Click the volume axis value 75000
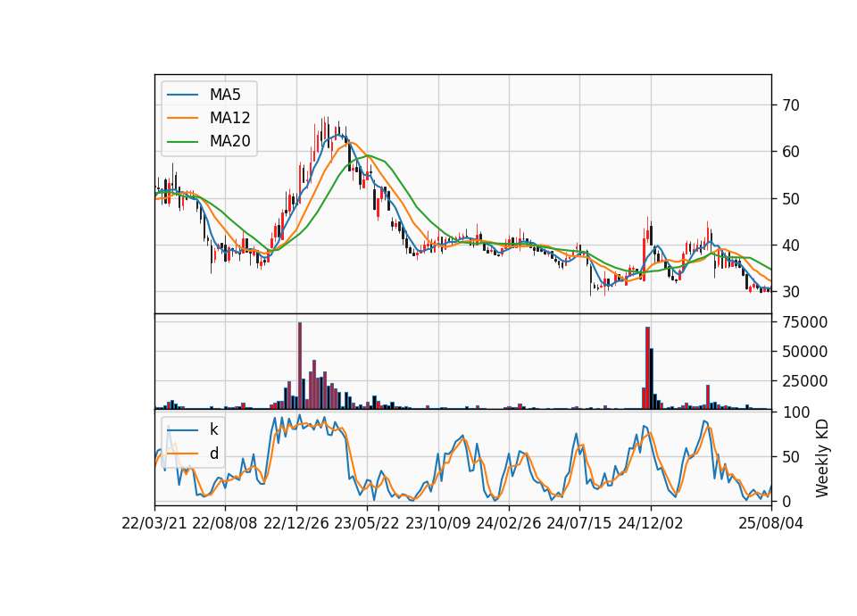 pyautogui.click(x=804, y=322)
